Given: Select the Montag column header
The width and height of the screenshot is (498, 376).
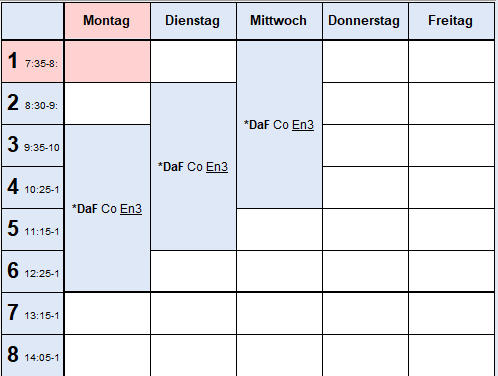Looking at the screenshot, I should tap(107, 21).
